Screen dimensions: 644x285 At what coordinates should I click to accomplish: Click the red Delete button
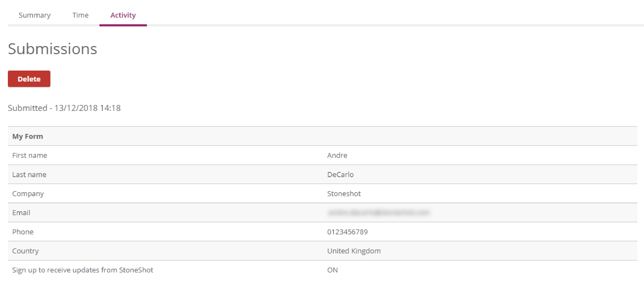pos(29,79)
